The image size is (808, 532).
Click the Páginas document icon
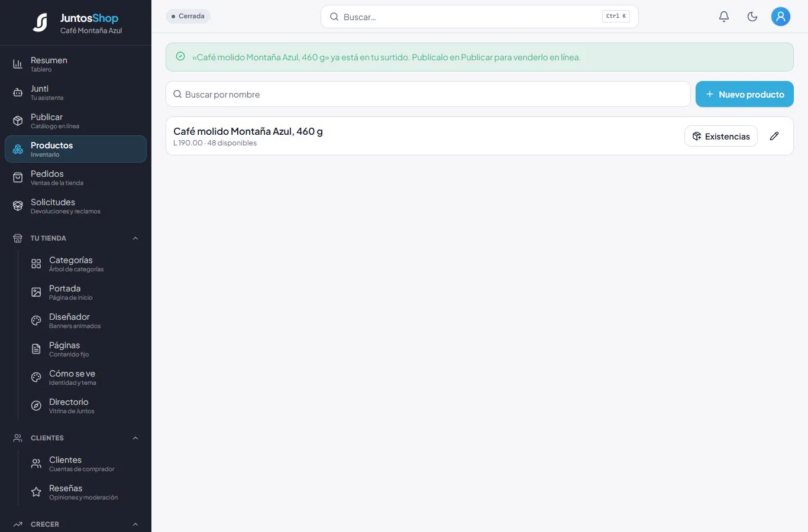[36, 349]
